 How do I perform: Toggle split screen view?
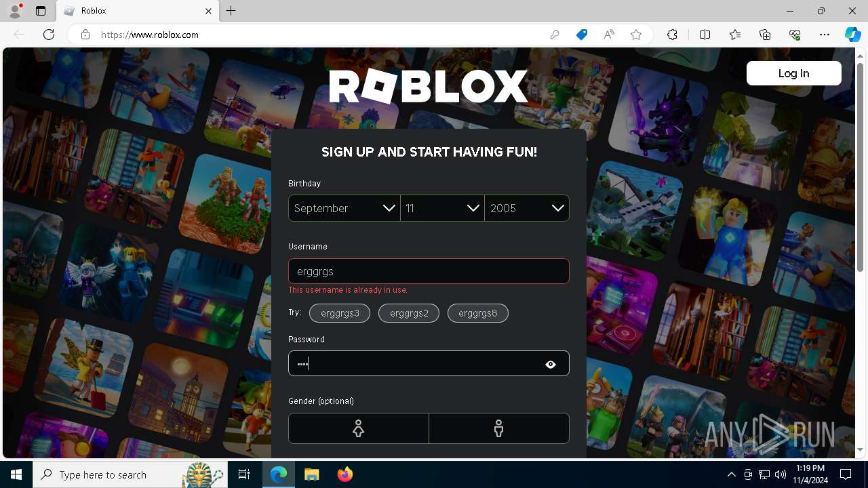pos(705,35)
